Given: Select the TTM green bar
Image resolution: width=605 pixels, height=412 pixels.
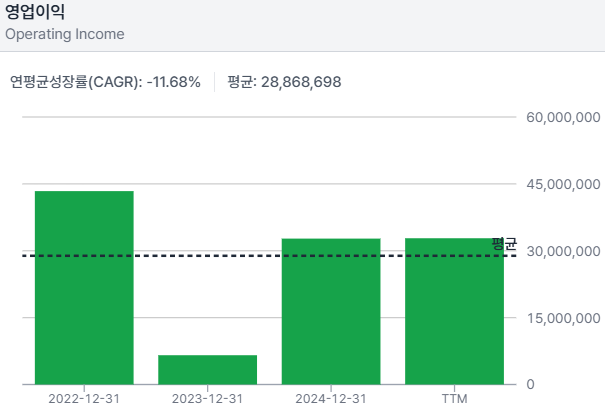Looking at the screenshot, I should (454, 311).
